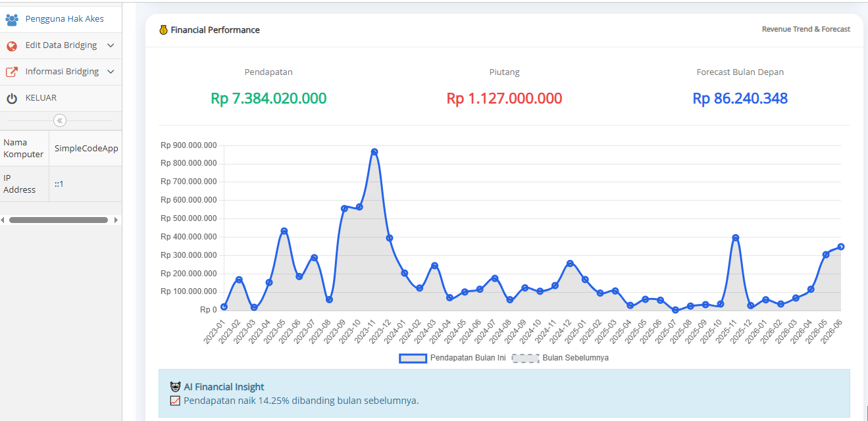
Task: Click the last data point at 2026-06
Action: coord(840,247)
